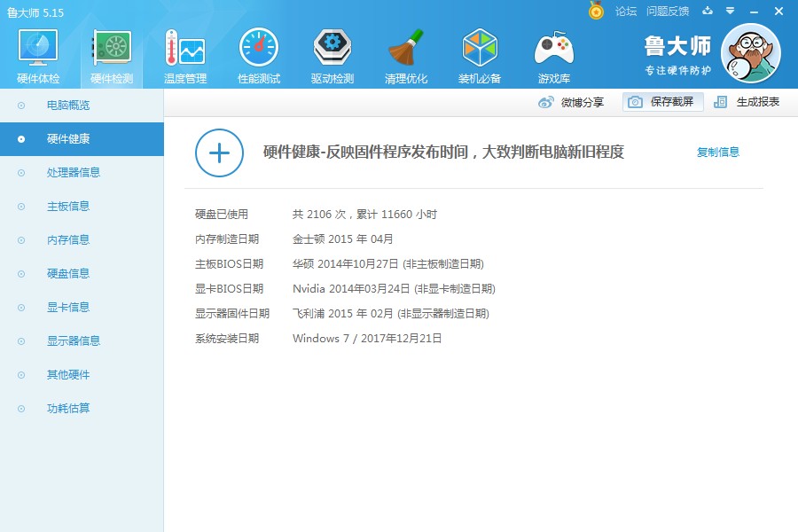Select 硬件健康 sidebar tab
This screenshot has width=798, height=532.
(x=82, y=139)
